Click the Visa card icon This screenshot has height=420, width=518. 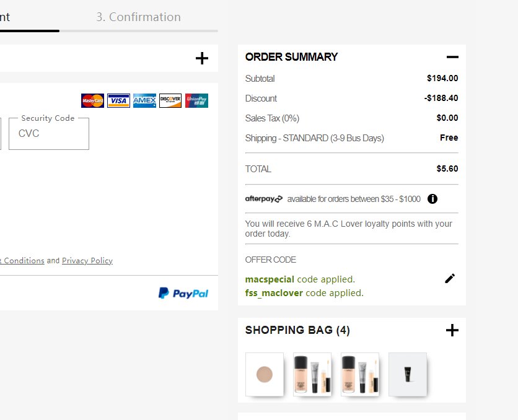[118, 100]
